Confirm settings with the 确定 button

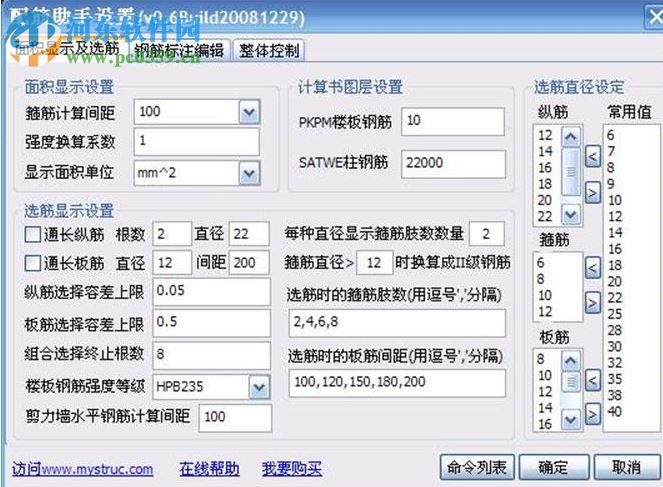click(553, 467)
